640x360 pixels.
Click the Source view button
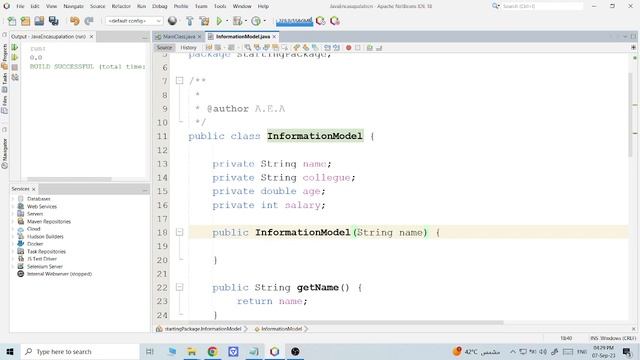pos(164,48)
